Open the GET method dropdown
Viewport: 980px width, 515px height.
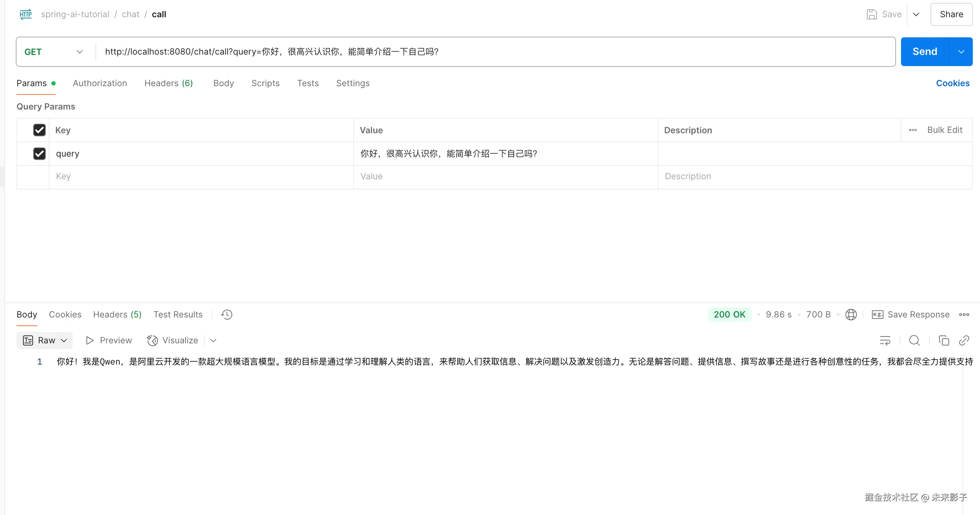point(53,52)
